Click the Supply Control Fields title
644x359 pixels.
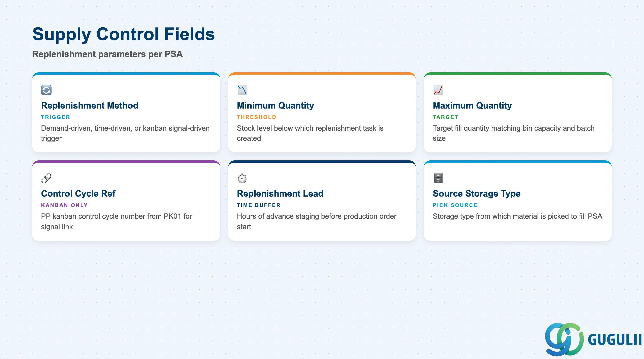click(x=124, y=34)
